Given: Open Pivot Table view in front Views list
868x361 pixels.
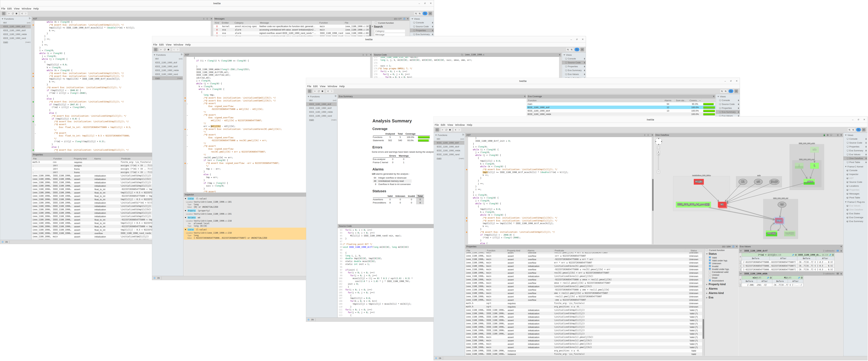Looking at the screenshot, I should coord(854,162).
